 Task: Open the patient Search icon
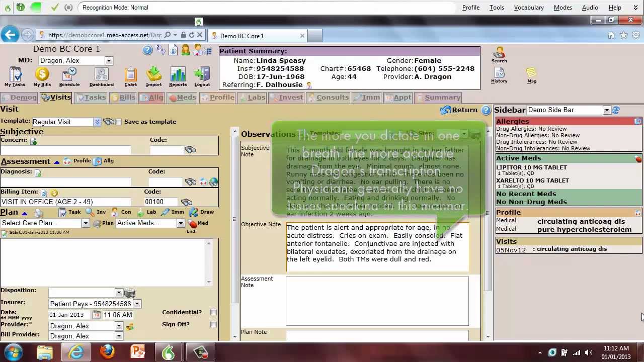tap(499, 55)
